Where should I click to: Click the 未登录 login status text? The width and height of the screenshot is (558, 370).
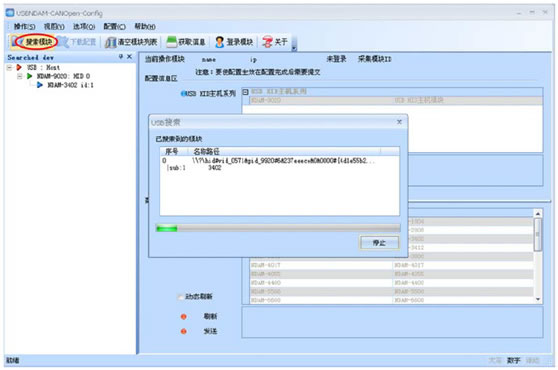click(336, 59)
